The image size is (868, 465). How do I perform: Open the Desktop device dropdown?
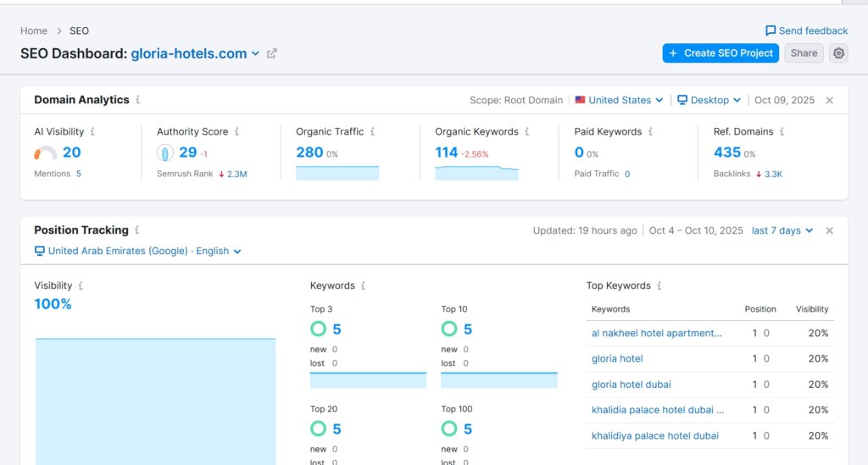(x=709, y=100)
